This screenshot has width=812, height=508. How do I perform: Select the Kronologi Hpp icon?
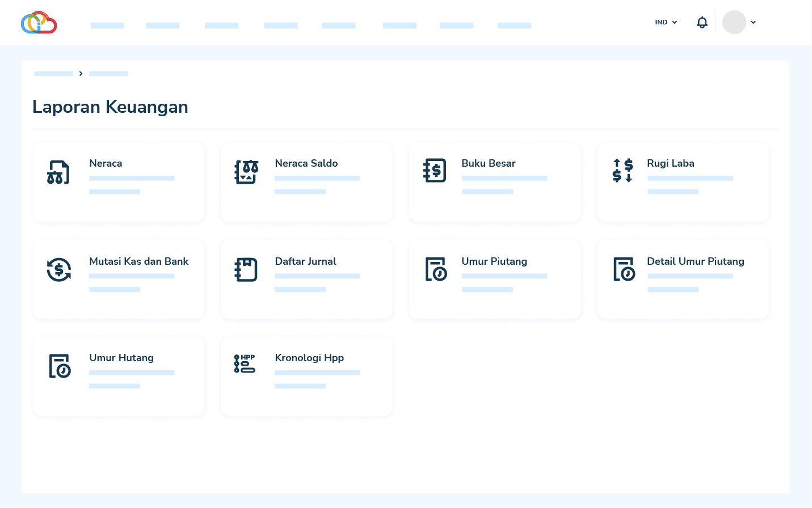pos(245,363)
